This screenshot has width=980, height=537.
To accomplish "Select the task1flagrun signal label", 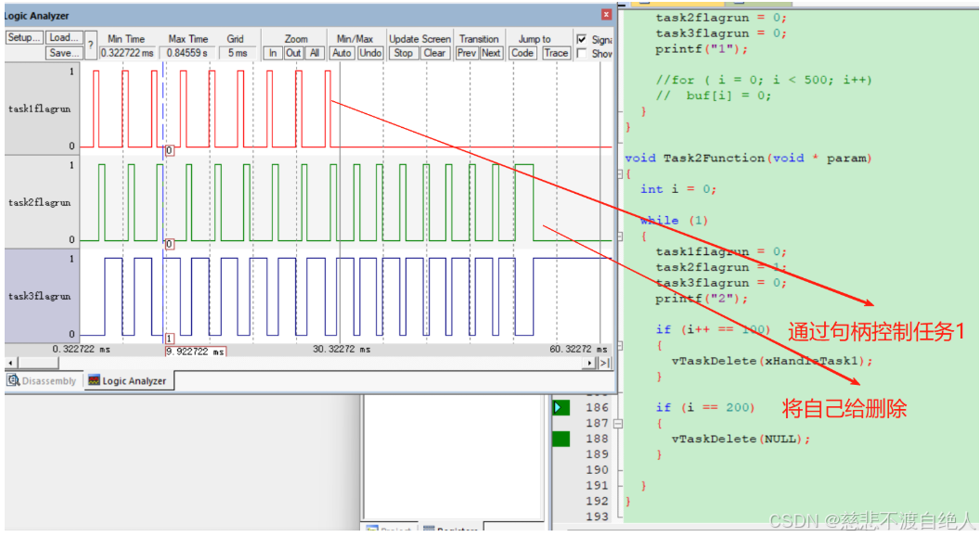I will [39, 109].
